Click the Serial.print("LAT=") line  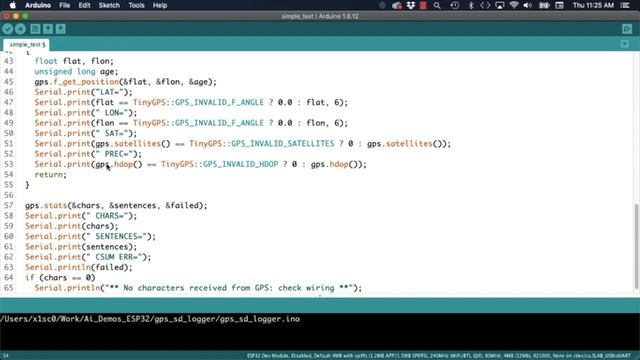83,92
